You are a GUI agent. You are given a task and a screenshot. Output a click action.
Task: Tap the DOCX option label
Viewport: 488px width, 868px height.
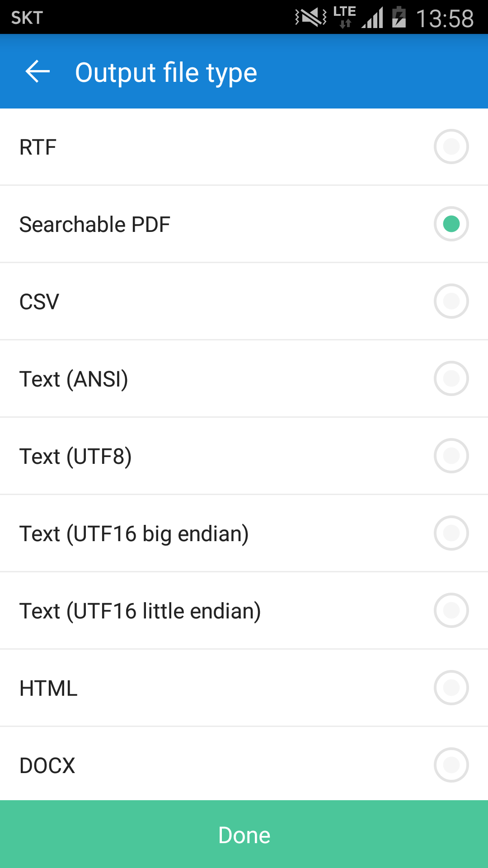[47, 766]
